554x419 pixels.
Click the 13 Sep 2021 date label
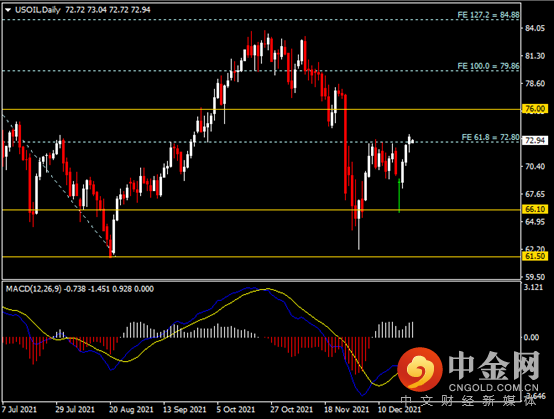point(184,409)
